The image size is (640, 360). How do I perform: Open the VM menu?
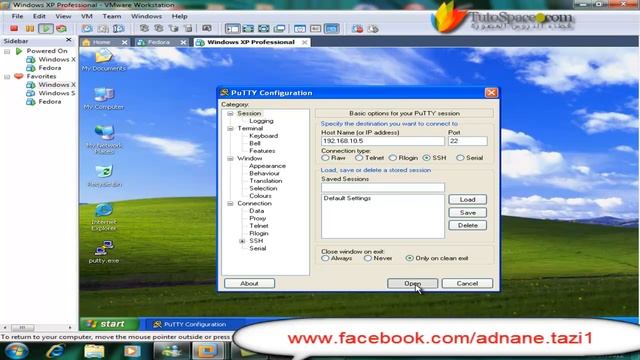(87, 16)
